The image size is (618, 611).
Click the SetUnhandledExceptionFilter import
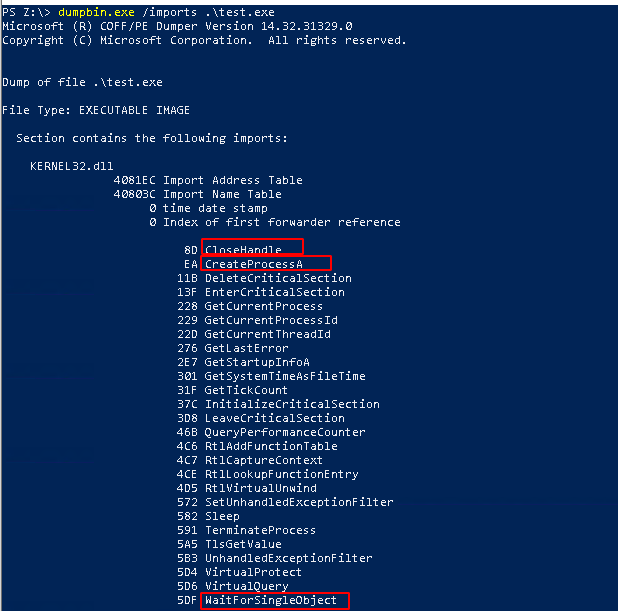point(299,502)
